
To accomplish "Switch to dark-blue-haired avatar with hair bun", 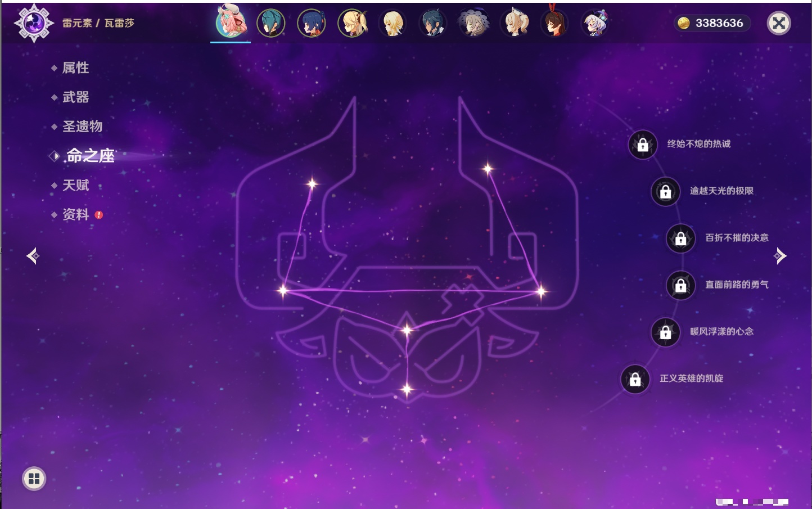I will (x=312, y=23).
